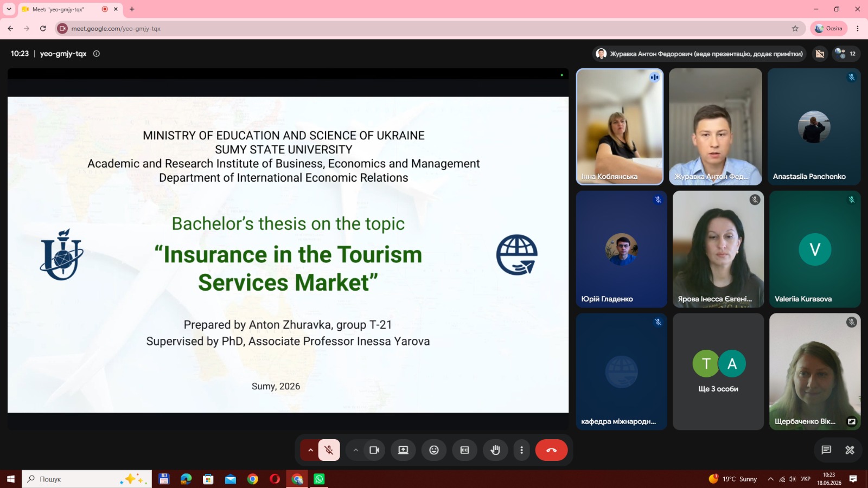Leave the call with red button
Image resolution: width=868 pixels, height=488 pixels.
coord(551,450)
